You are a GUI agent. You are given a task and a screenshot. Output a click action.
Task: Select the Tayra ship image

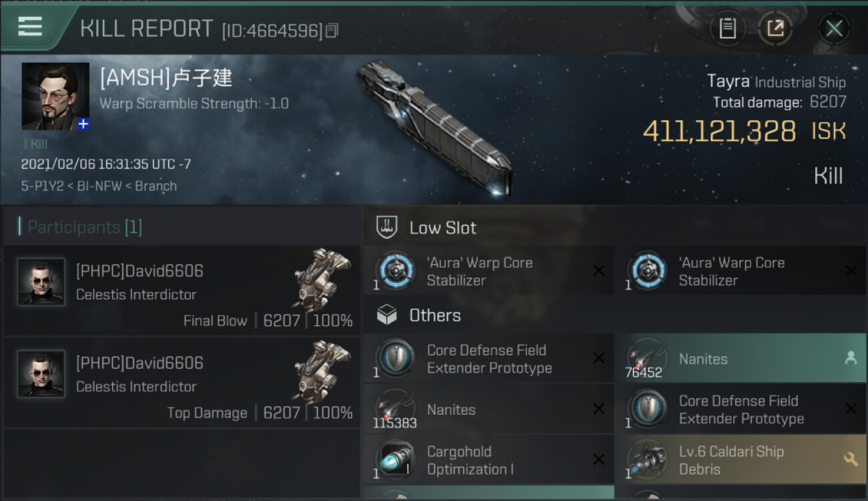(434, 127)
